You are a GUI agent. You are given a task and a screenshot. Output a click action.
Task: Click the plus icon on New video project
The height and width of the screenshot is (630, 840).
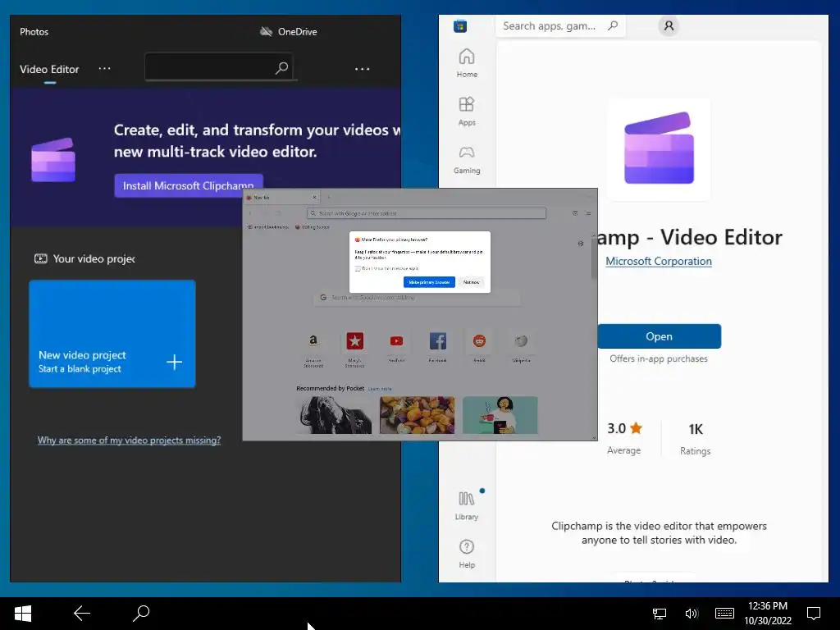tap(174, 362)
